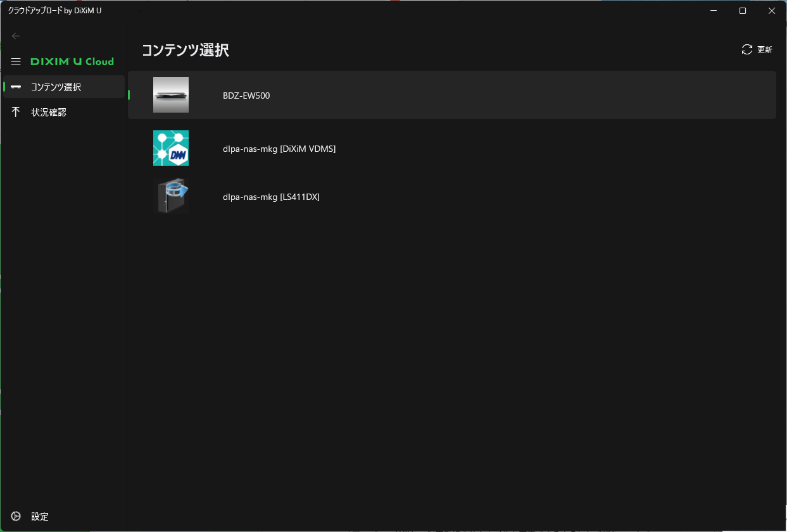Open dlpa-nas-mkg [LS411DX] entry
Image resolution: width=787 pixels, height=532 pixels.
(452, 197)
